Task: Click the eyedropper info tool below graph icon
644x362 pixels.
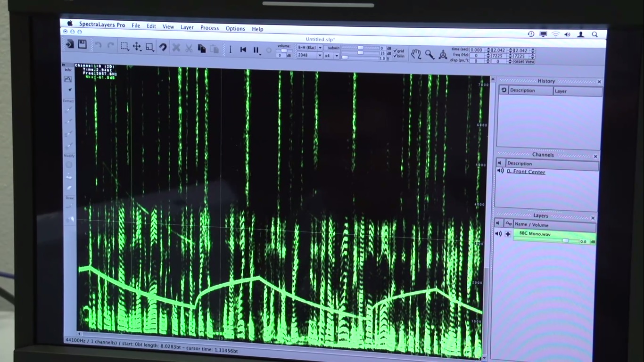Action: 70,89
